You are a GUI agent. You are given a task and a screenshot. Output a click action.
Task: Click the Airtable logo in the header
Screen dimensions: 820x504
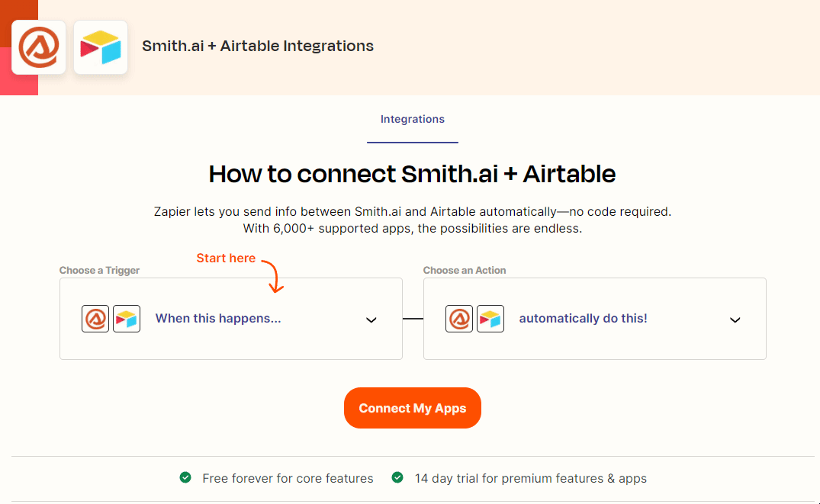(x=101, y=47)
